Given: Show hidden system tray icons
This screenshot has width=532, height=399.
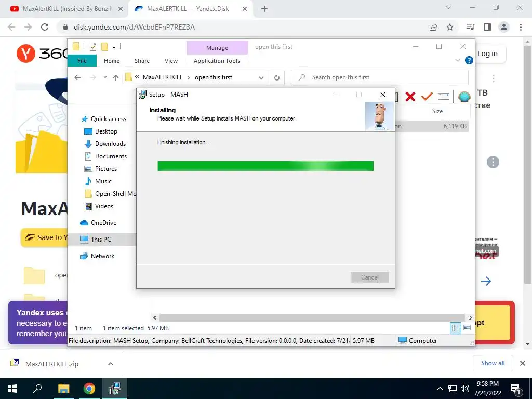Looking at the screenshot, I should coord(440,389).
